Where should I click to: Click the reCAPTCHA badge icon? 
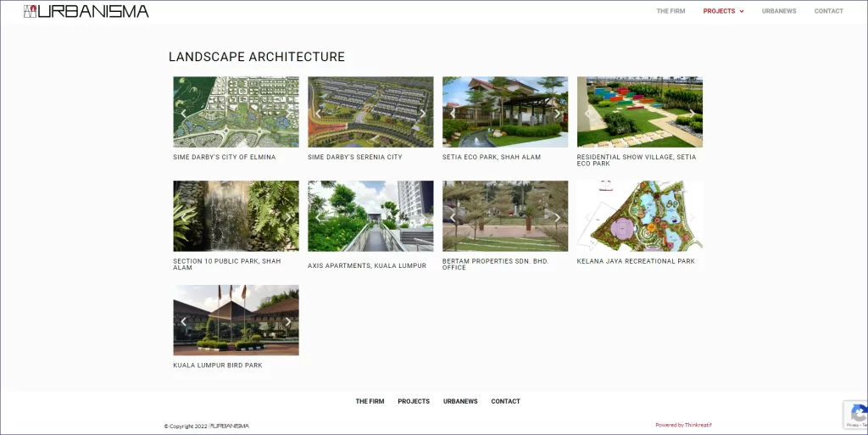click(x=857, y=414)
